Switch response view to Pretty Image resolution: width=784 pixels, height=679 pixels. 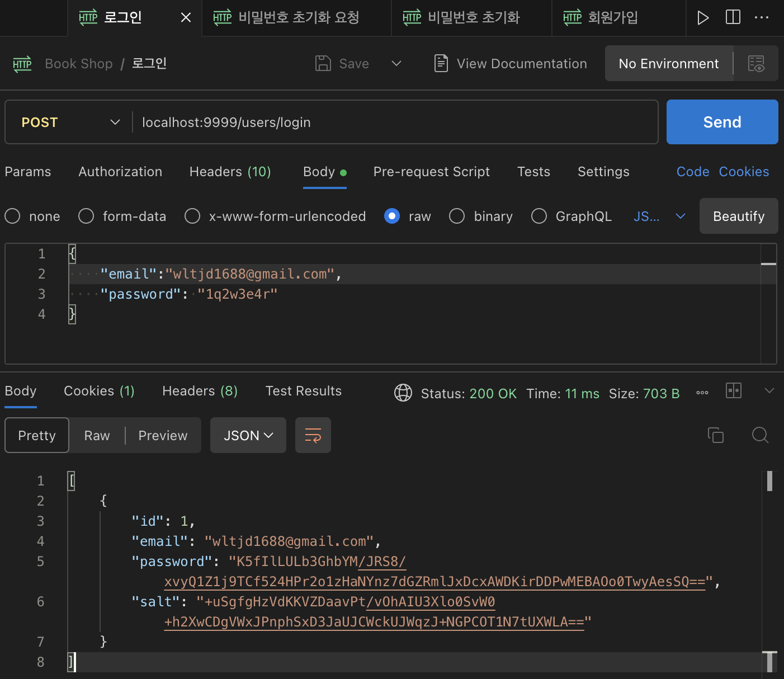[x=37, y=435]
